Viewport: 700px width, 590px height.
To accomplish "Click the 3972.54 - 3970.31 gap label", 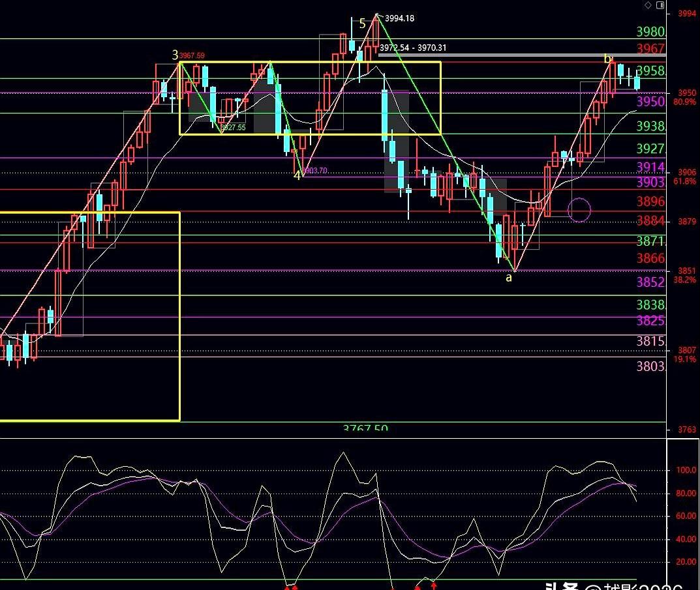I will (x=413, y=48).
